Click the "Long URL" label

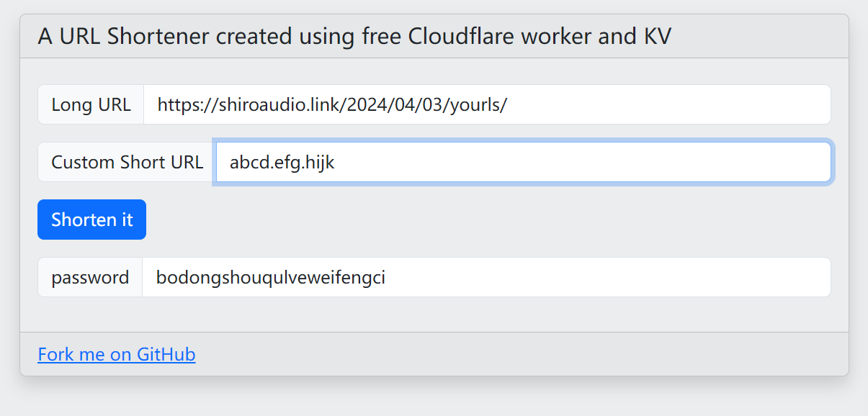click(91, 104)
